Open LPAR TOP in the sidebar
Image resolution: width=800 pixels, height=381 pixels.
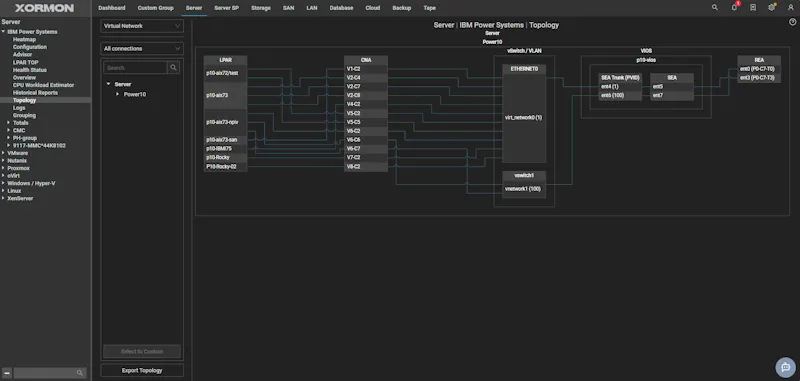click(x=26, y=62)
